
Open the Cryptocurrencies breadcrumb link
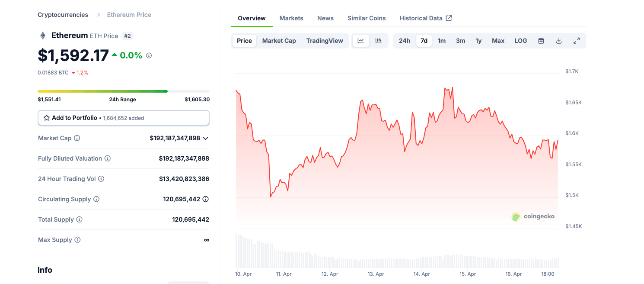pos(63,14)
